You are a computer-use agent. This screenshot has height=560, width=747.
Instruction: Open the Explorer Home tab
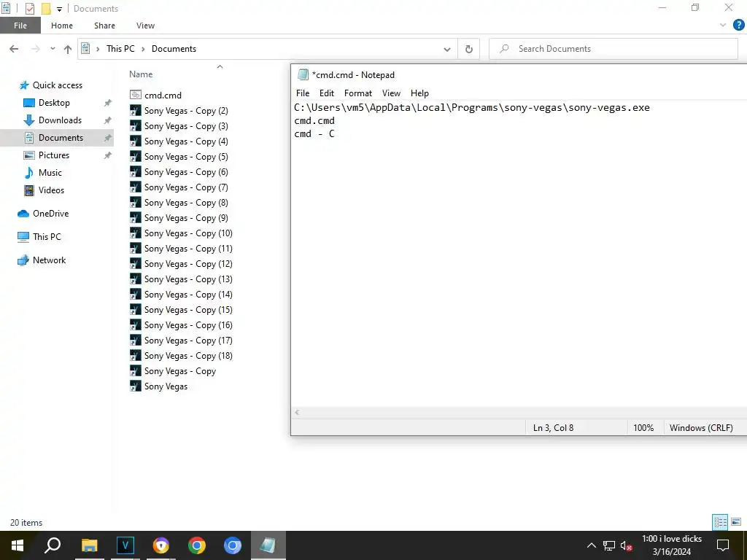[x=62, y=26]
